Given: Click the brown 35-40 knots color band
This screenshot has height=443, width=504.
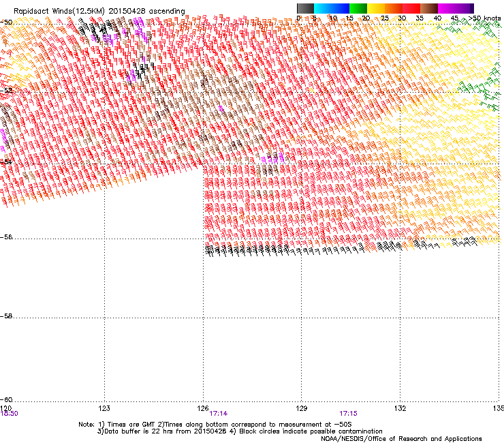Looking at the screenshot, I should (429, 8).
